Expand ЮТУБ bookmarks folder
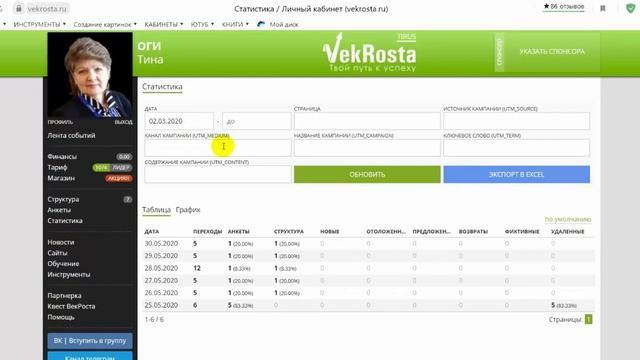The height and width of the screenshot is (360, 640). 202,24
